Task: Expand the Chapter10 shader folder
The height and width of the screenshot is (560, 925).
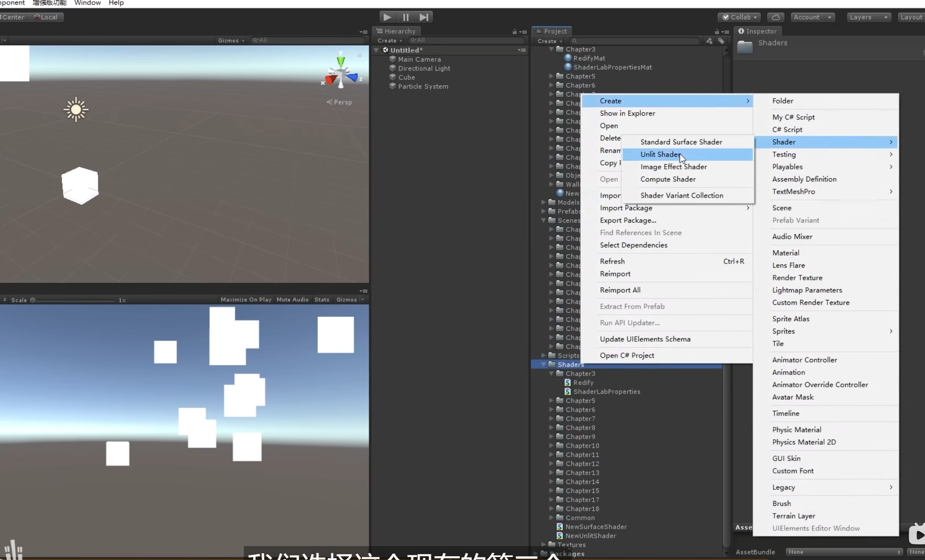Action: click(x=551, y=446)
